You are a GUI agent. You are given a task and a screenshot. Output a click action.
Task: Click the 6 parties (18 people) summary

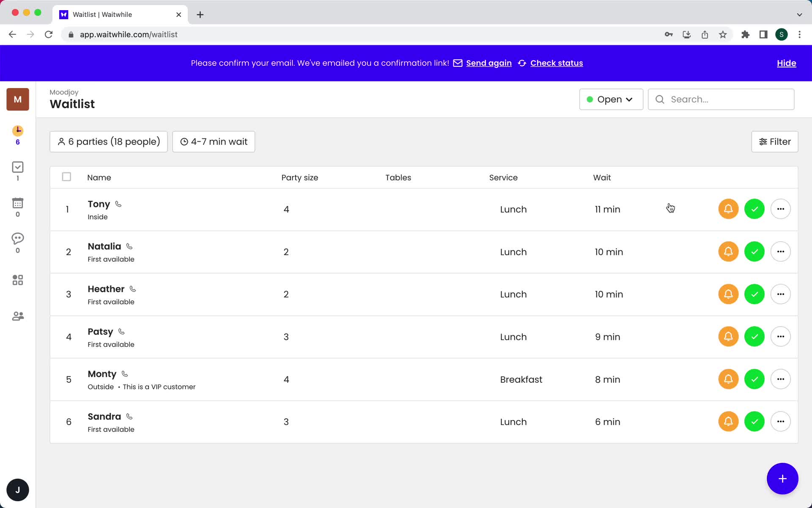click(109, 142)
